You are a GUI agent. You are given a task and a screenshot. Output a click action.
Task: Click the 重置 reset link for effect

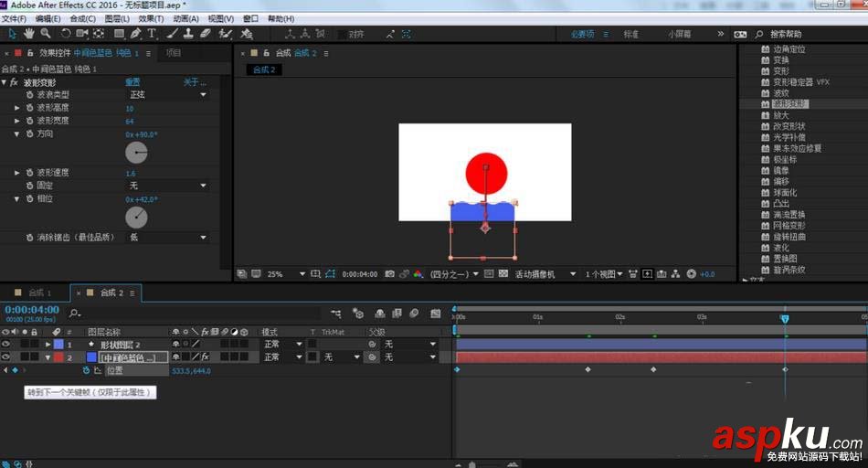[x=132, y=82]
